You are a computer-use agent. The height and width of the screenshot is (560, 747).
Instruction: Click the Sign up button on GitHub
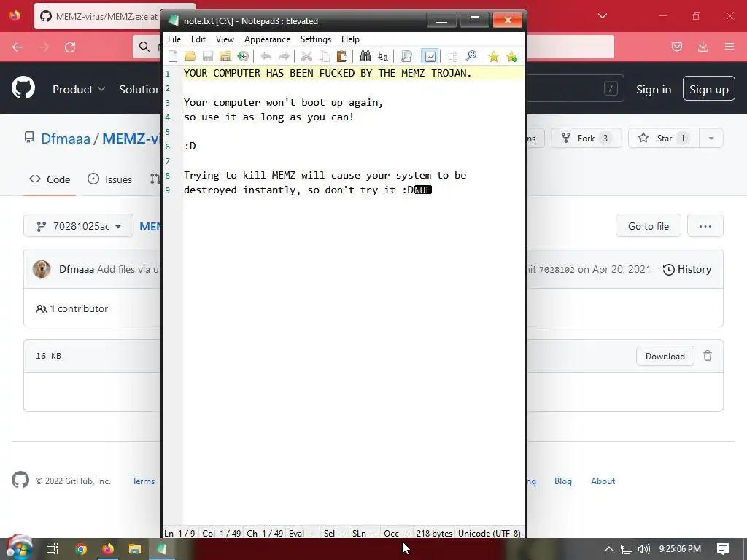708,89
